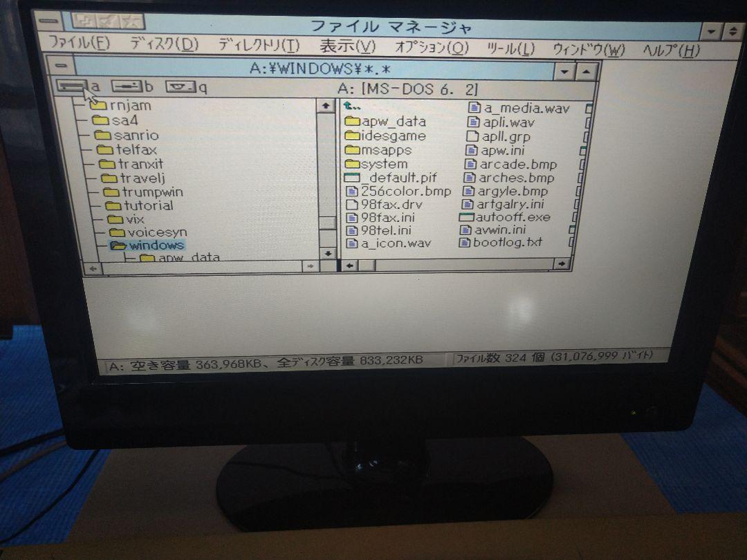
Task: Select a_icon.wav file icon
Action: 351,243
